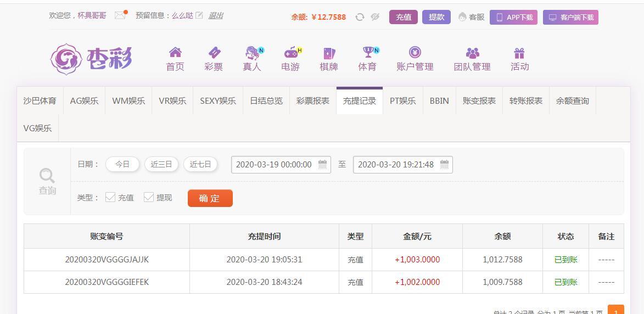Click the 充提时间 column header

click(x=264, y=237)
